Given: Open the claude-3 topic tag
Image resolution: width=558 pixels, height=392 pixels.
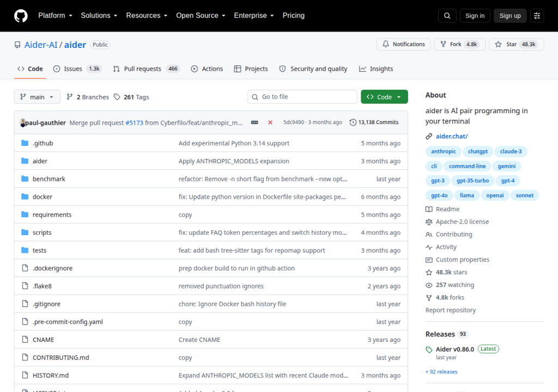Looking at the screenshot, I should 511,151.
